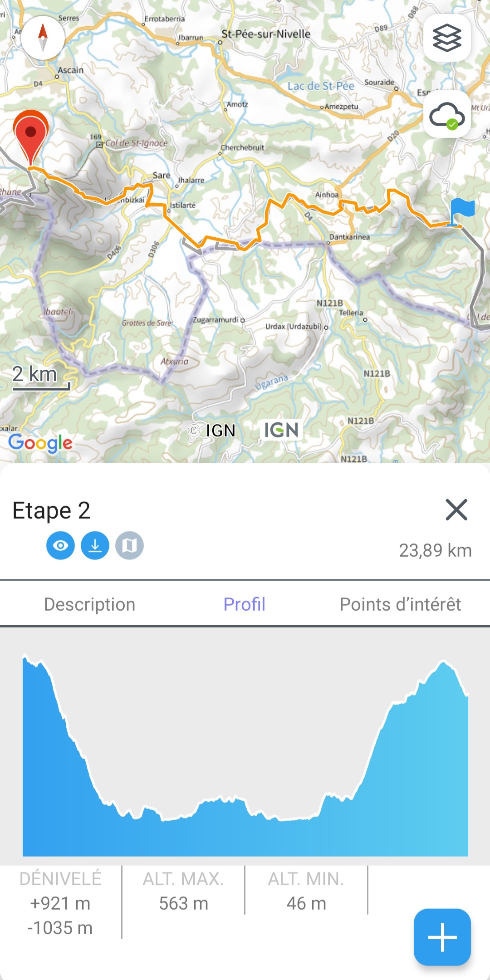Close the Etape 2 panel
The width and height of the screenshot is (490, 980).
point(456,510)
